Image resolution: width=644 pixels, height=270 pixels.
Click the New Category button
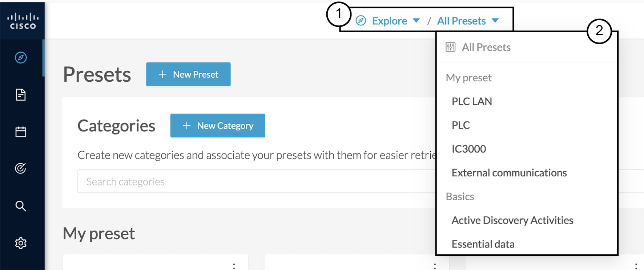(218, 126)
